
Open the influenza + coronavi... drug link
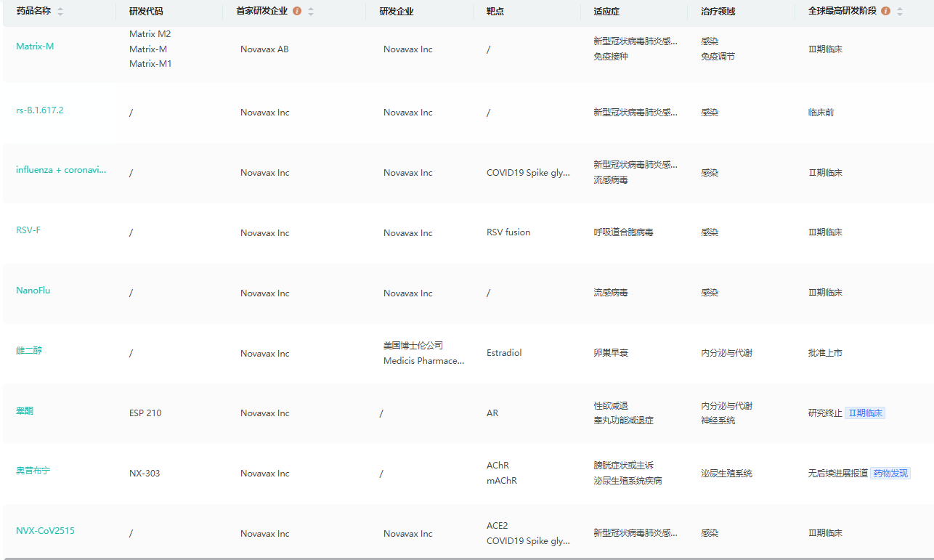(x=61, y=170)
